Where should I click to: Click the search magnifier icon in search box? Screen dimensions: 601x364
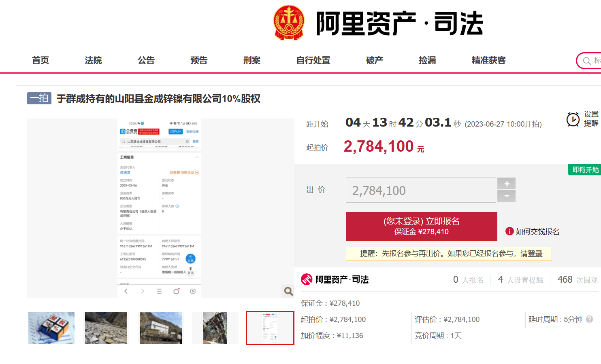[586, 61]
